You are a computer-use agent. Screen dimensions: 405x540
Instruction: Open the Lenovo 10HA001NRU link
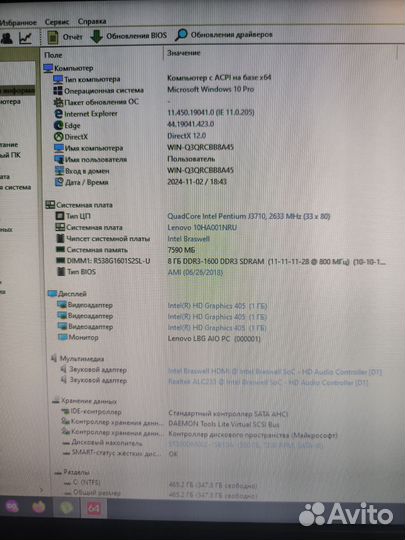click(x=202, y=228)
